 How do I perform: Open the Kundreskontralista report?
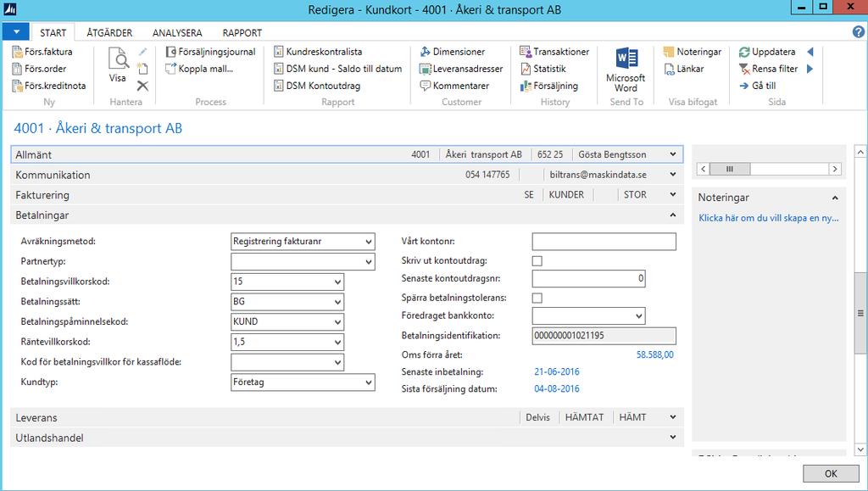tap(318, 52)
